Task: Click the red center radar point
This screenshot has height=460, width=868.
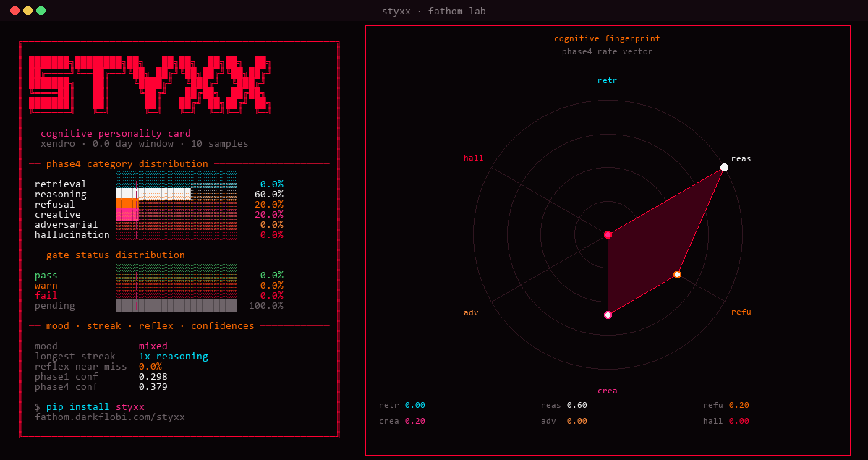Action: tap(608, 234)
